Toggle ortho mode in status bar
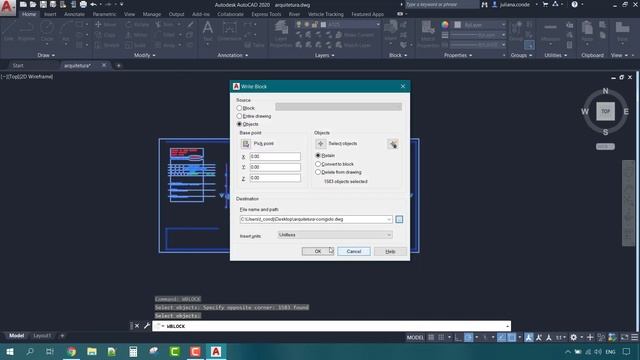 pos(458,337)
